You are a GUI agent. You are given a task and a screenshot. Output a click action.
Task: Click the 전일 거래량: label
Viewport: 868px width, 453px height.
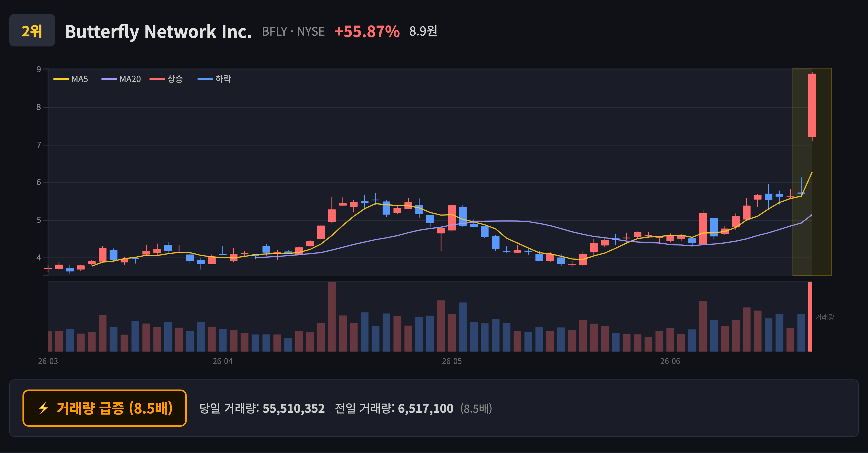click(x=365, y=409)
